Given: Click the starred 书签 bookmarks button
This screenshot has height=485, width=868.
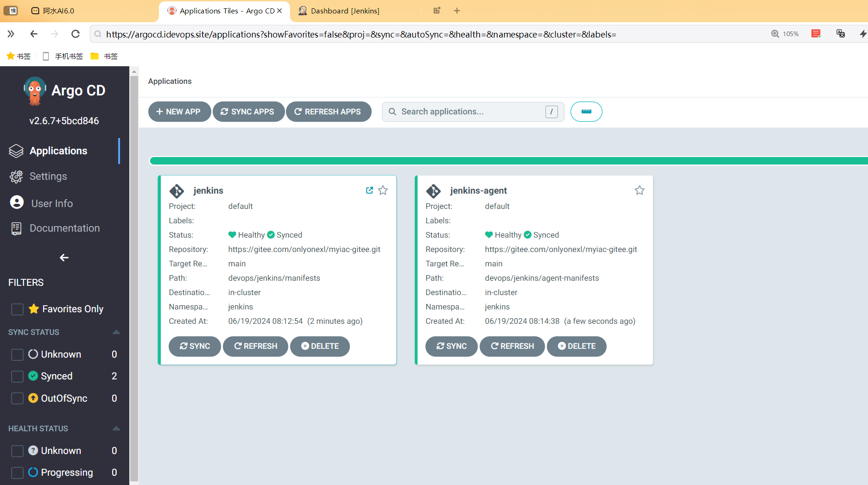Looking at the screenshot, I should [x=19, y=56].
